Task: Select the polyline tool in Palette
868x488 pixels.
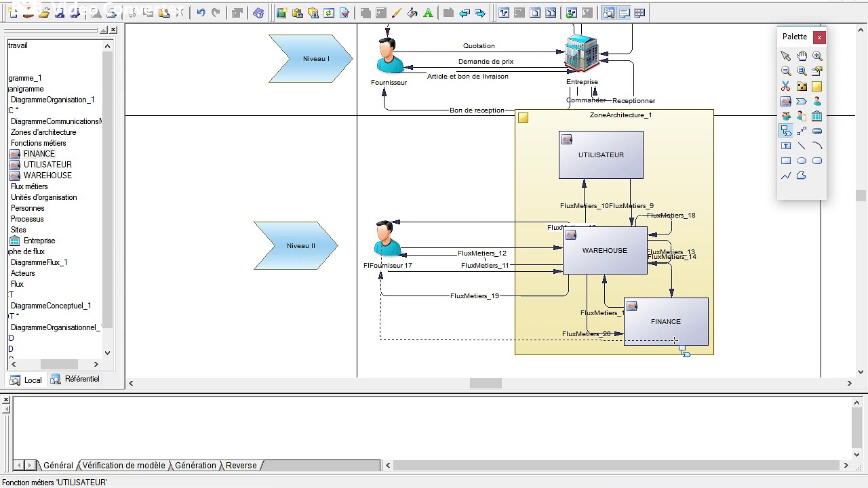Action: point(785,176)
